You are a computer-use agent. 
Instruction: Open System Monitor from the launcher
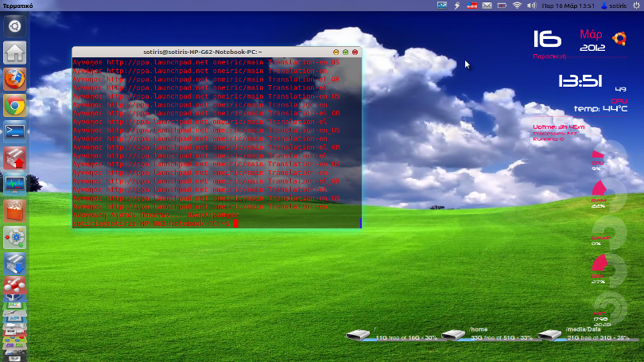pos(15,185)
